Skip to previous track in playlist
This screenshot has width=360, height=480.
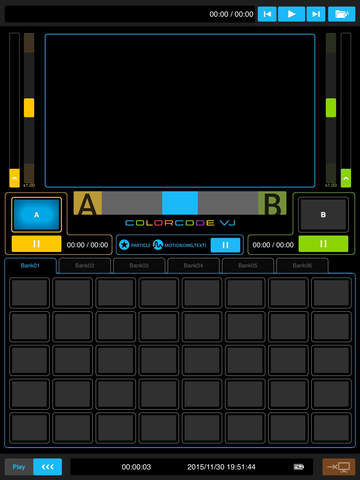click(x=267, y=14)
